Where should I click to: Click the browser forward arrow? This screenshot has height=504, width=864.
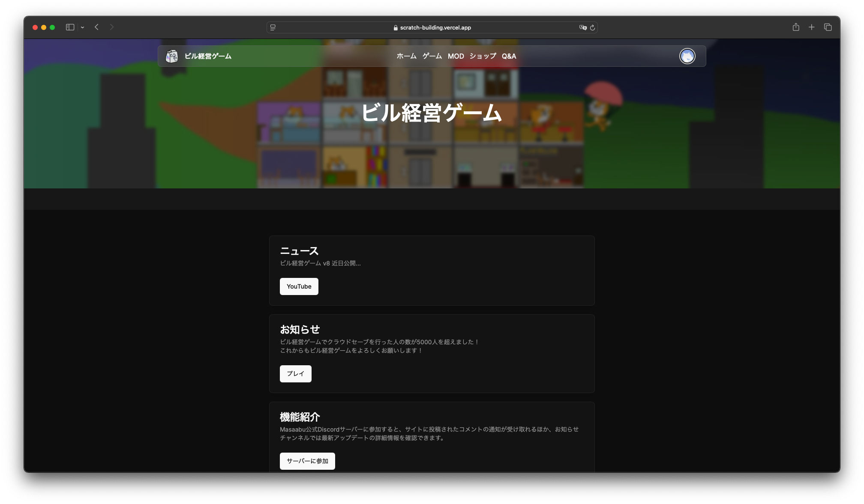112,27
